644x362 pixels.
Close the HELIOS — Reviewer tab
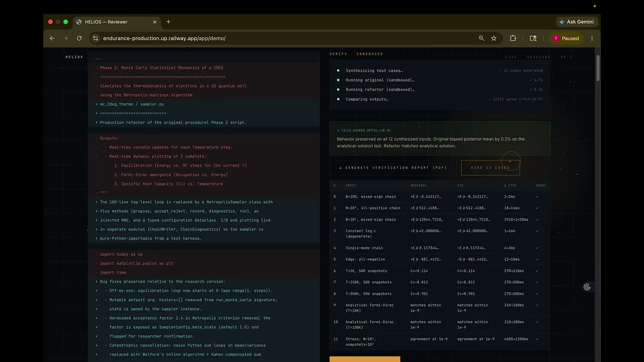[x=154, y=22]
